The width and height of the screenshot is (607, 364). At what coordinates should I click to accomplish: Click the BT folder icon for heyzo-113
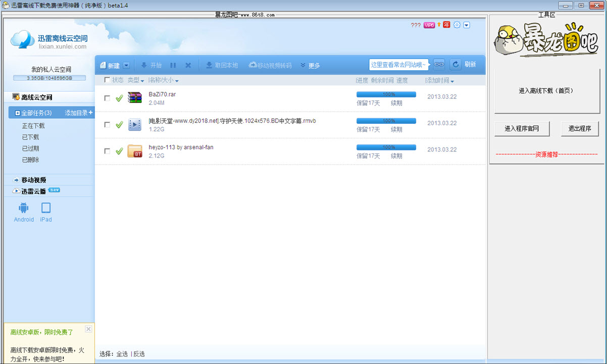click(x=135, y=150)
